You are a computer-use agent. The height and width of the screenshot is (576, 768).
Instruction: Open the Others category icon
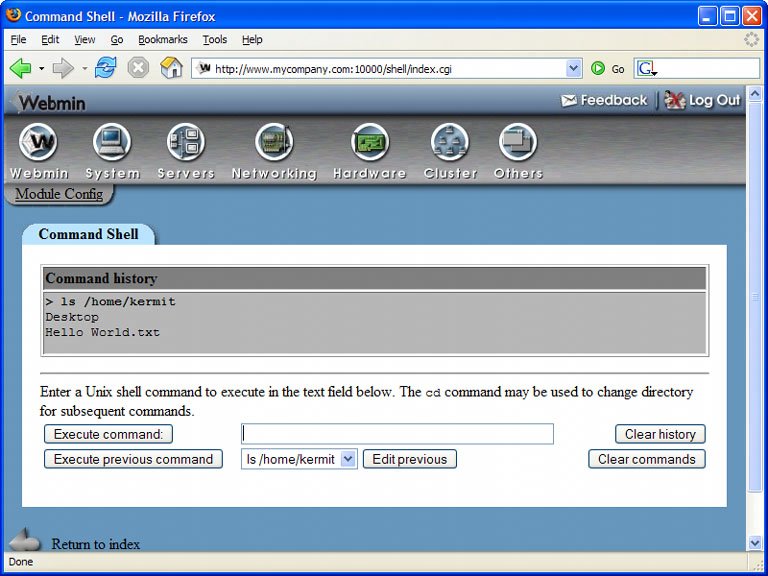click(x=518, y=143)
